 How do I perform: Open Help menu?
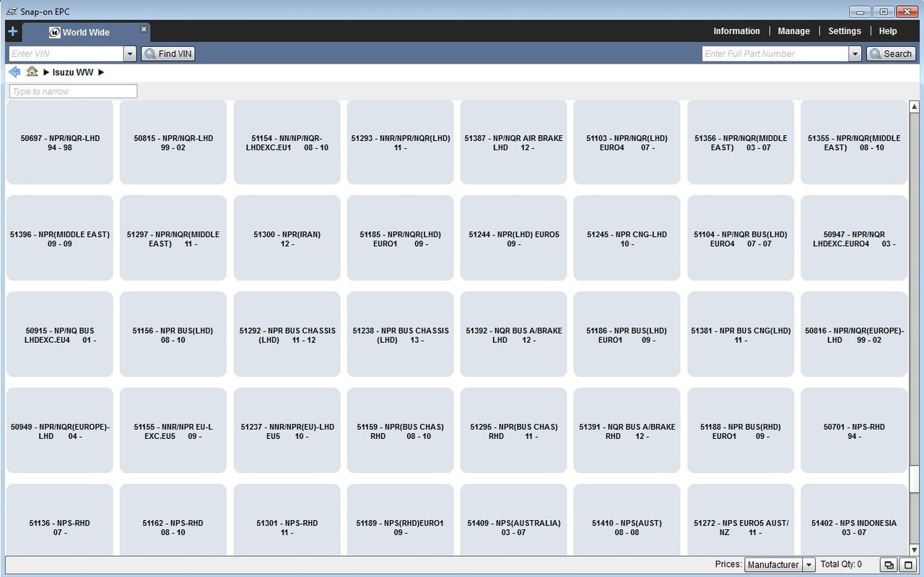tap(888, 31)
